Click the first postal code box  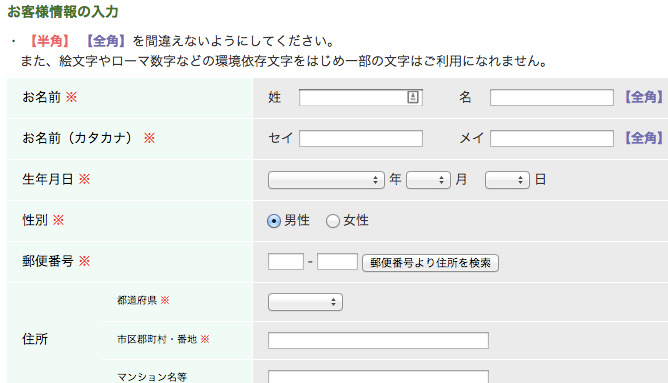tap(286, 262)
